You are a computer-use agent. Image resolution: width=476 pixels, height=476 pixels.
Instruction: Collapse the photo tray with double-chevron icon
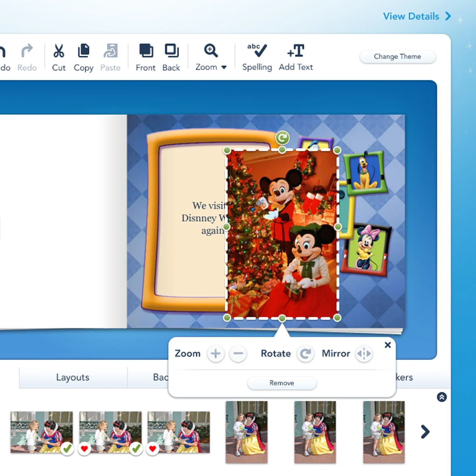442,397
